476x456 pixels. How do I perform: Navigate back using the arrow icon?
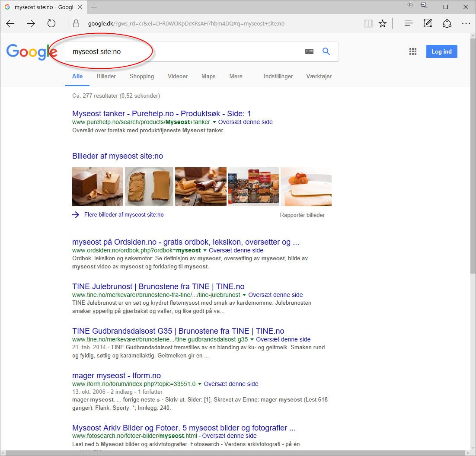tap(10, 24)
